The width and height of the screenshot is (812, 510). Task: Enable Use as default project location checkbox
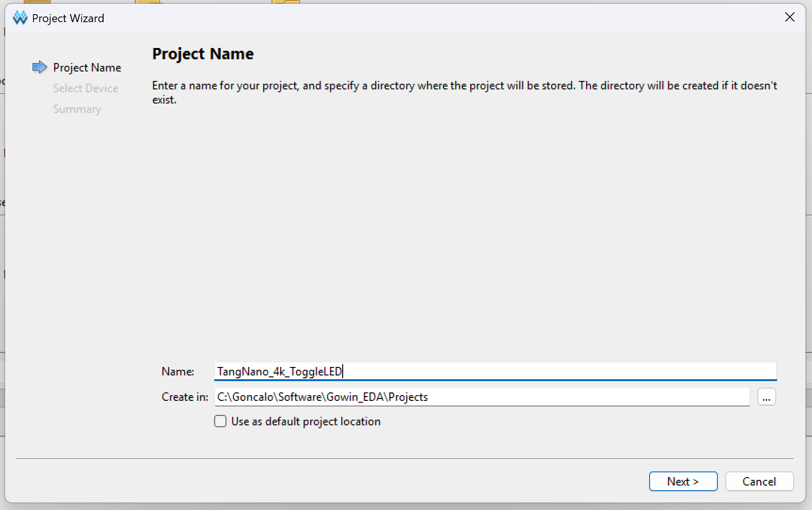point(220,421)
